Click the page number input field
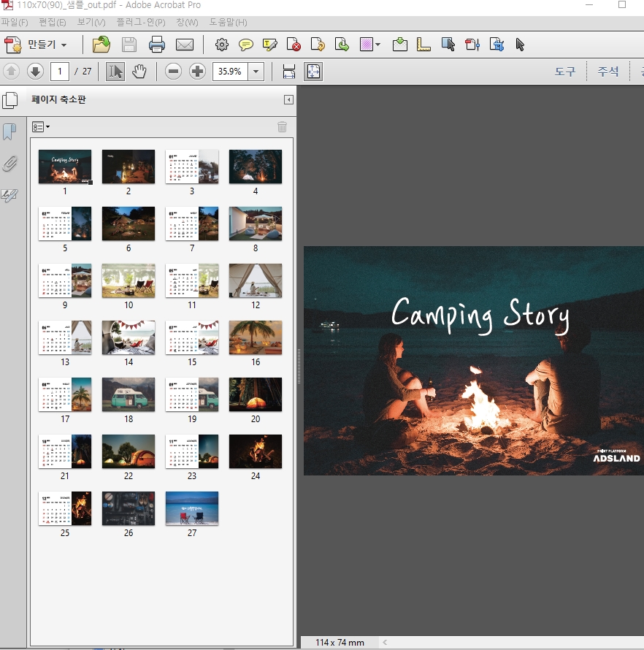644x650 pixels. tap(60, 72)
